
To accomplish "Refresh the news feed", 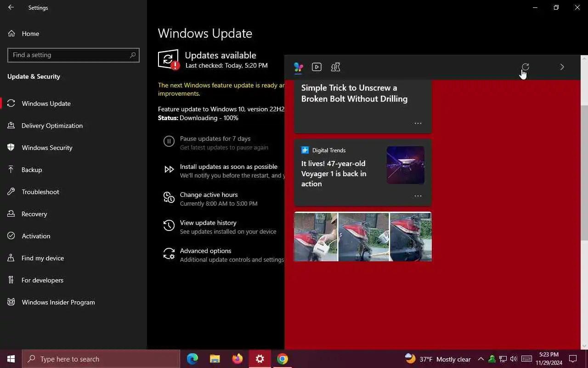I will [526, 67].
